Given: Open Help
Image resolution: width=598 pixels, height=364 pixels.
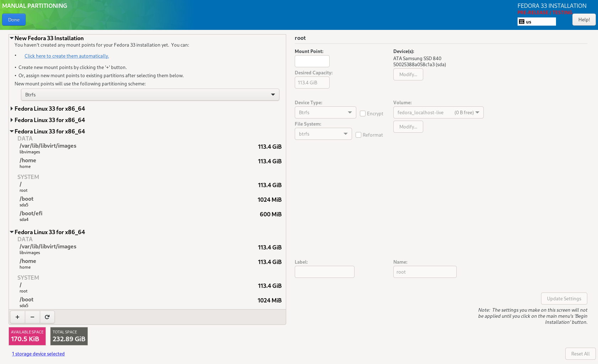Looking at the screenshot, I should tap(584, 20).
